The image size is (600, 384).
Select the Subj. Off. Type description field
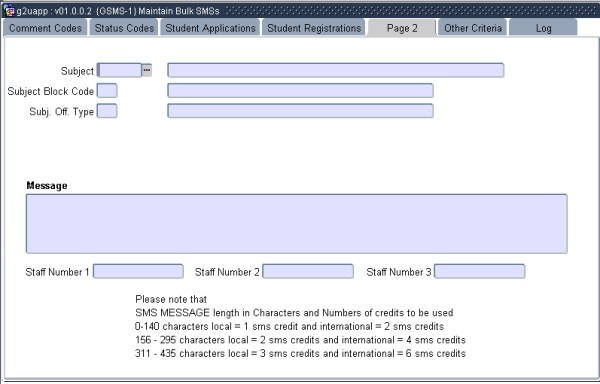coord(300,111)
